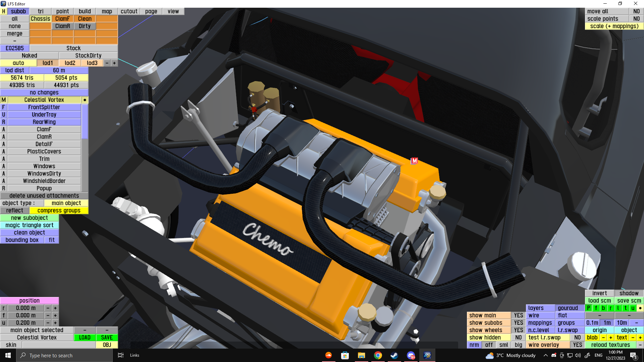This screenshot has width=644, height=362.
Task: Change the object type main object selector
Action: (x=66, y=203)
